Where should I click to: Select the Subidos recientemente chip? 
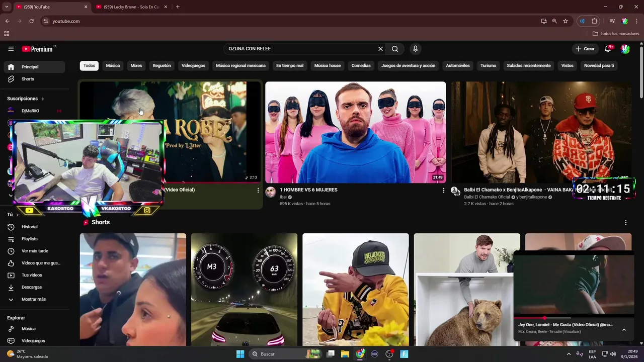pyautogui.click(x=528, y=65)
